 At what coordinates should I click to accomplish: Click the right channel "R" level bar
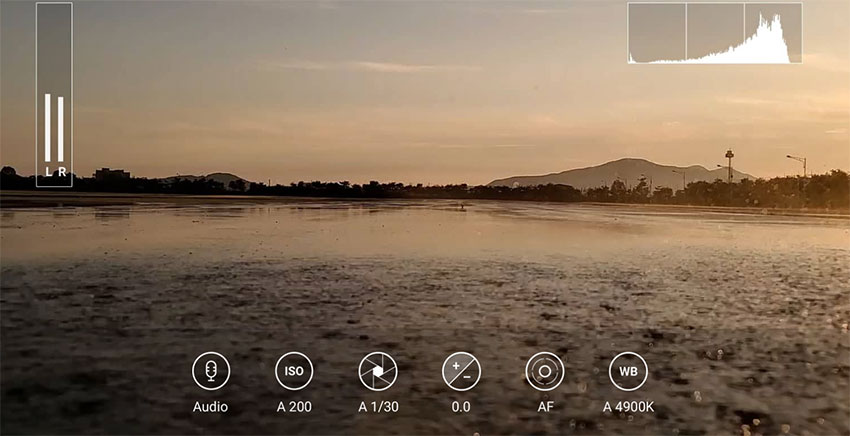(61, 129)
